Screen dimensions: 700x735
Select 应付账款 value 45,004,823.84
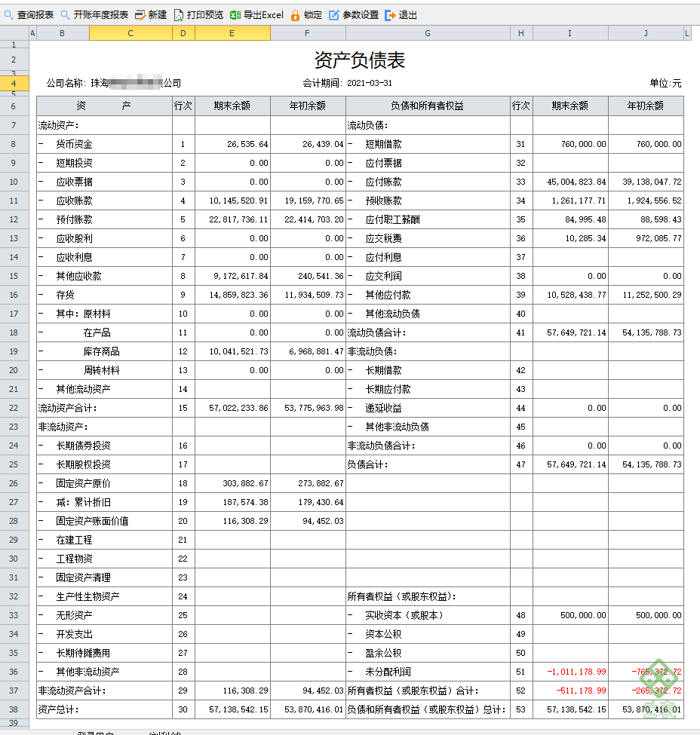pos(571,182)
